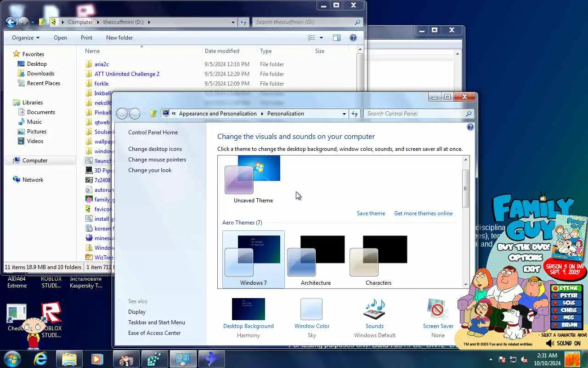Screen dimensions: 588x368
Task: Select Peter in the Family Guy widget
Action: click(x=566, y=296)
